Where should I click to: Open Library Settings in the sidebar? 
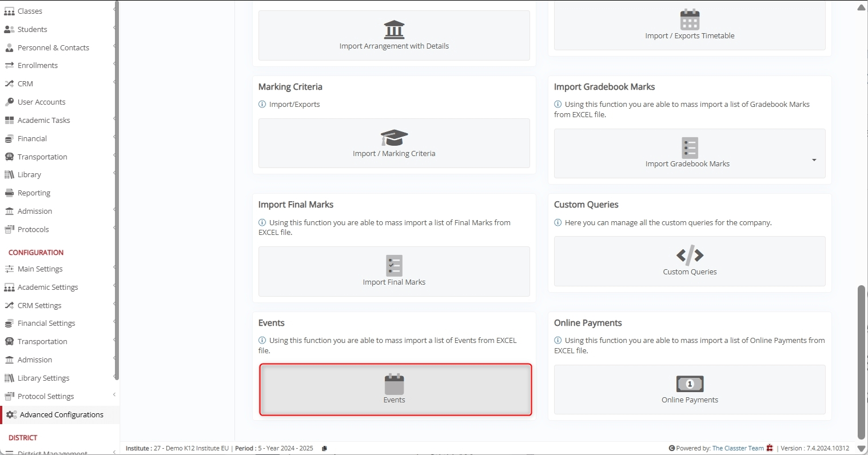pyautogui.click(x=43, y=378)
